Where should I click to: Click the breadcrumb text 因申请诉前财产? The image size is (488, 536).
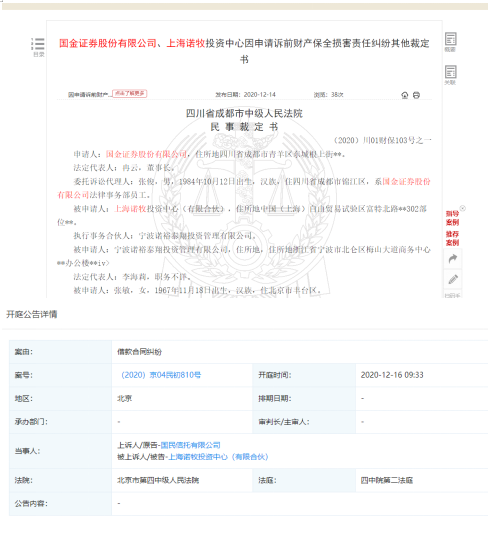(x=90, y=95)
